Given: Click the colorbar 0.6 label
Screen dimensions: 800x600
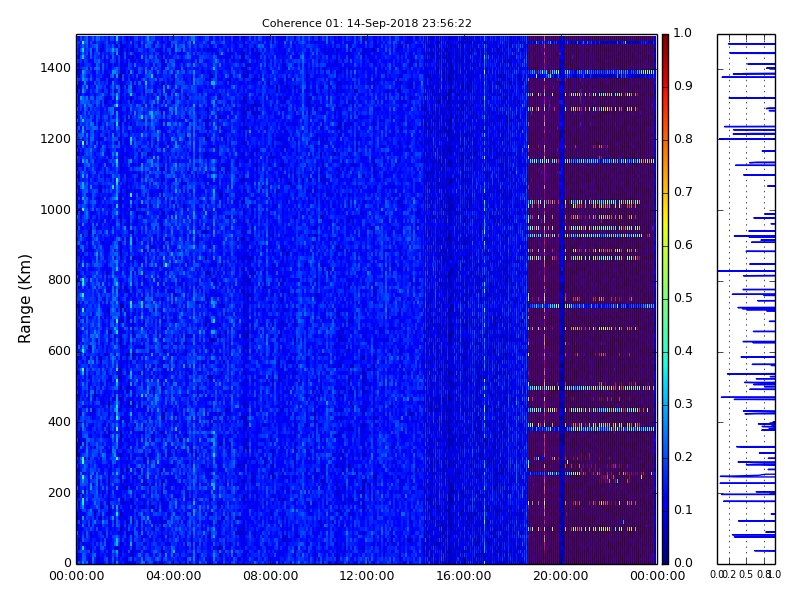Looking at the screenshot, I should coord(683,245).
